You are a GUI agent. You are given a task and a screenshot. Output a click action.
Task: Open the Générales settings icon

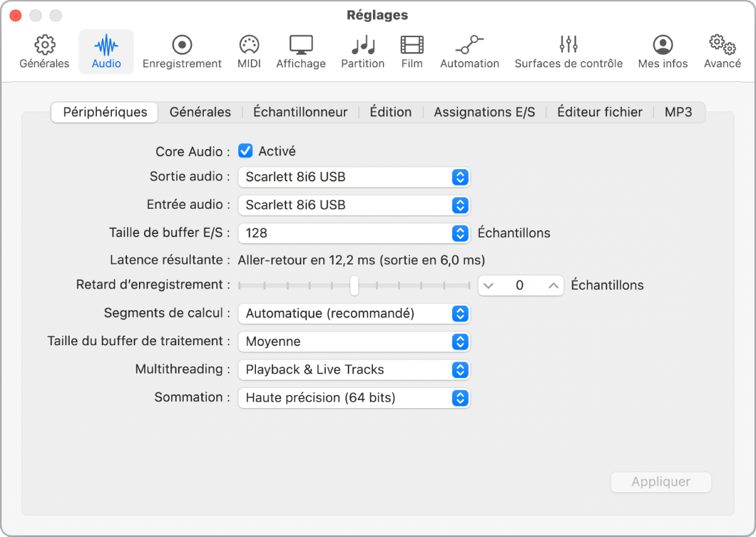pos(43,50)
